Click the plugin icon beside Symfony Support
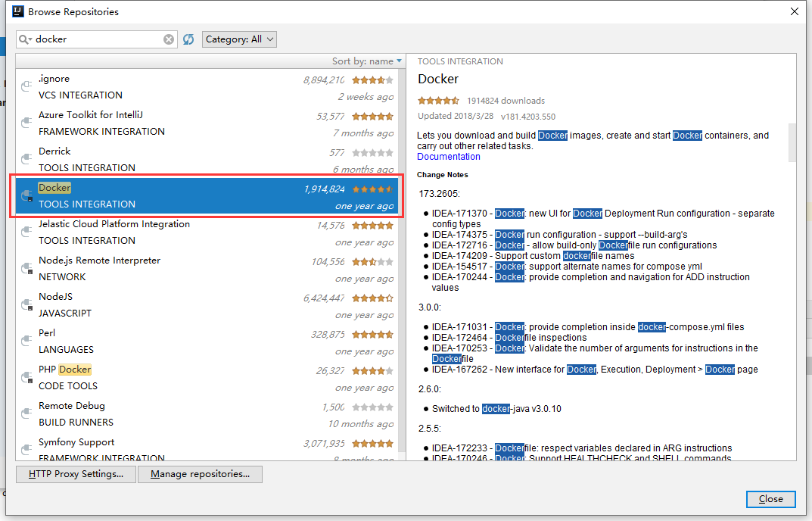Viewport: 812px width, 521px height. click(x=26, y=450)
